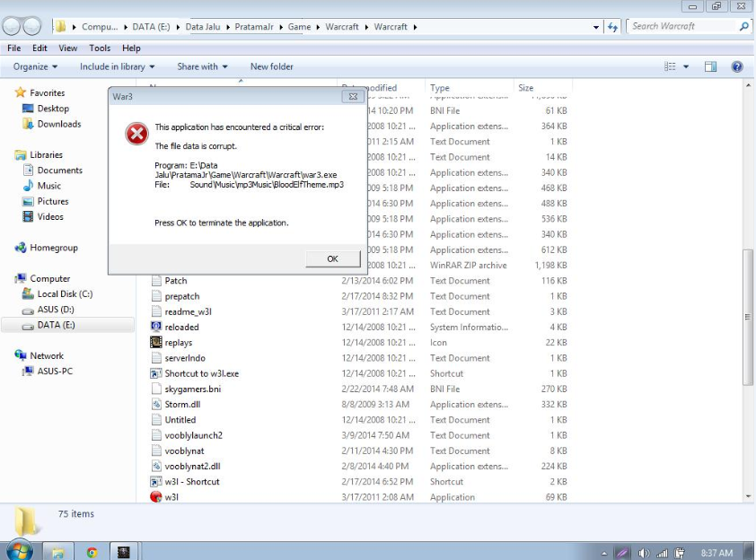Select the vooblylaunch2 file
756x560 pixels.
pyautogui.click(x=193, y=435)
